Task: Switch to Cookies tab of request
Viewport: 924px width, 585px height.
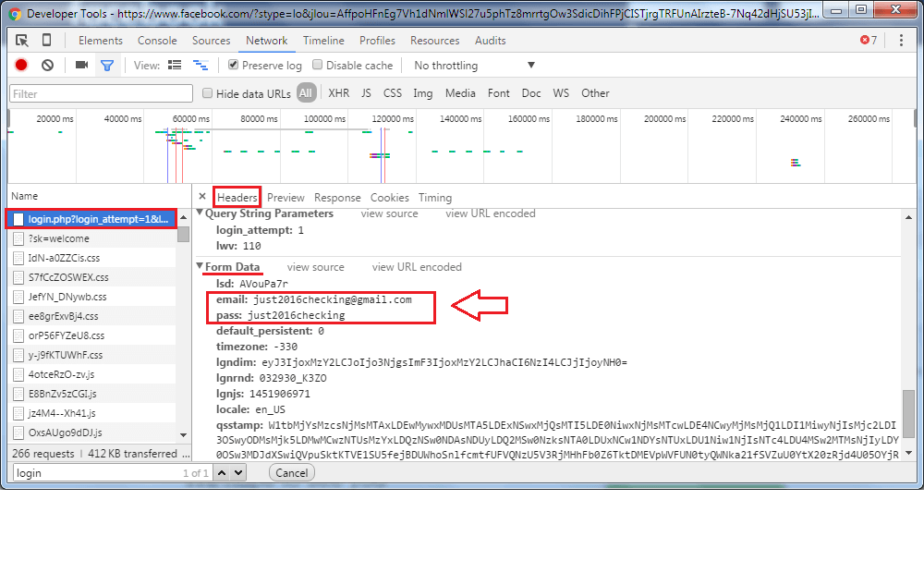Action: (390, 198)
